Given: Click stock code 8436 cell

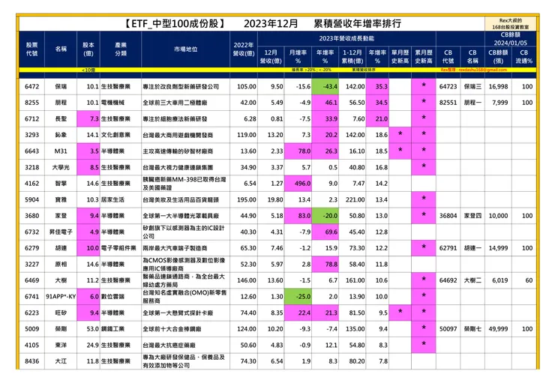Looking at the screenshot, I should [x=31, y=361].
